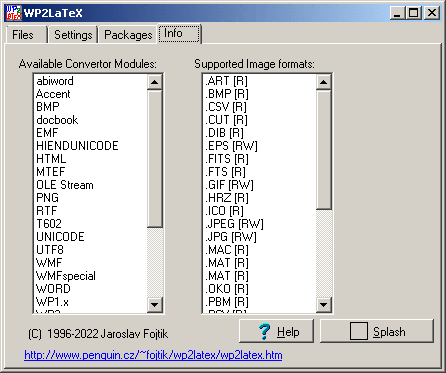Select .CSV [R] image format
This screenshot has height=373, width=446.
tap(259, 107)
